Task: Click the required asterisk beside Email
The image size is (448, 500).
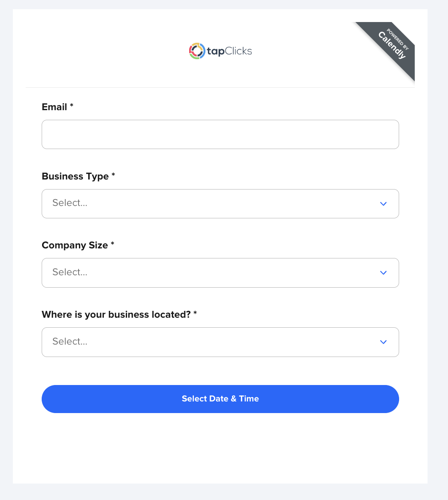Action: coord(72,105)
